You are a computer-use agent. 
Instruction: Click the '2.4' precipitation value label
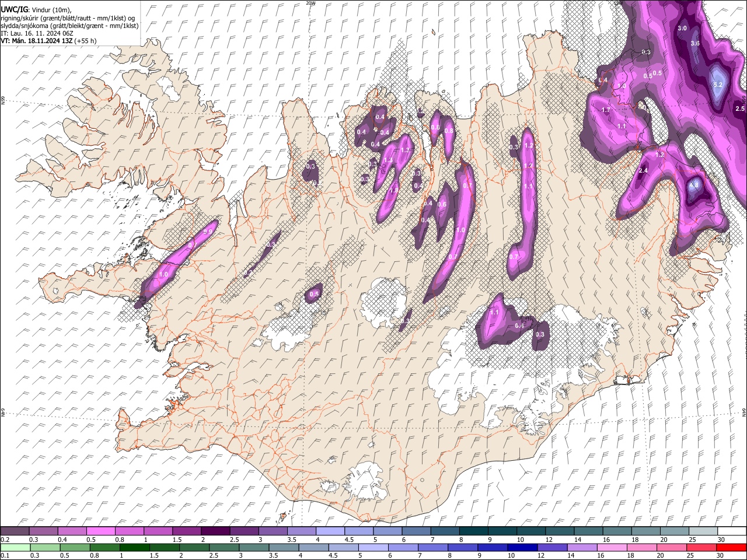point(644,170)
